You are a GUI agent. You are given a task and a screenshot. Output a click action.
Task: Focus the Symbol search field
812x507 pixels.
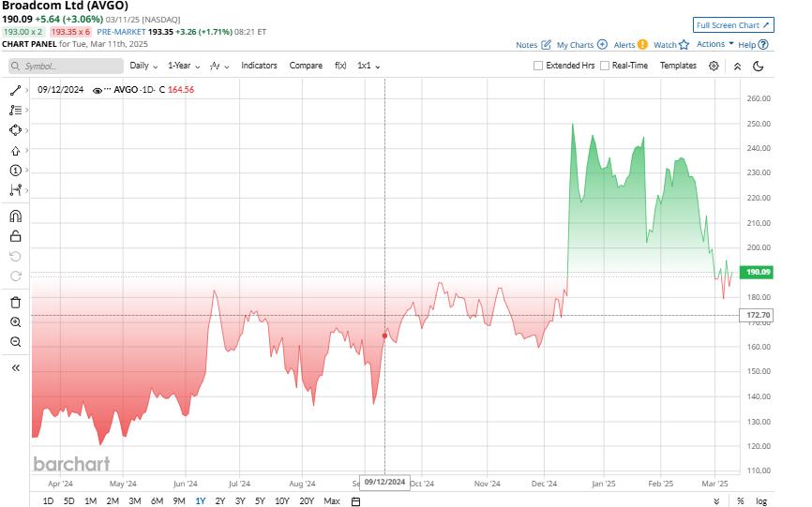[x=66, y=67]
